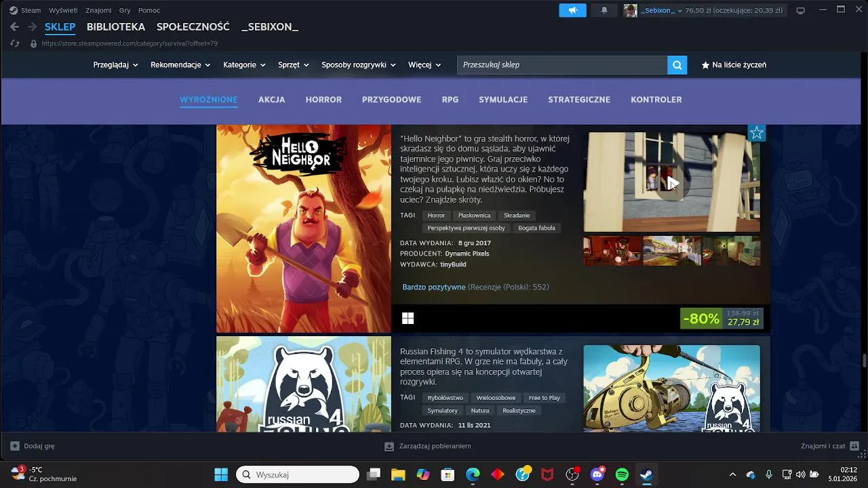The image size is (868, 488).
Task: Go forward with the right arrow
Action: click(32, 27)
